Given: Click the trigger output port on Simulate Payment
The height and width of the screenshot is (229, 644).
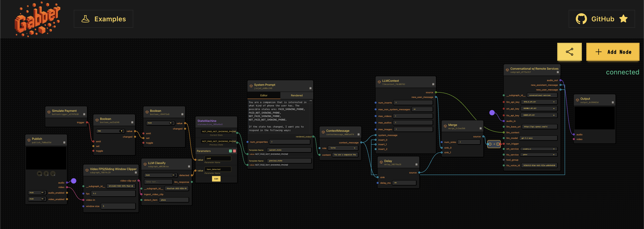Looking at the screenshot, I should click(x=87, y=123).
